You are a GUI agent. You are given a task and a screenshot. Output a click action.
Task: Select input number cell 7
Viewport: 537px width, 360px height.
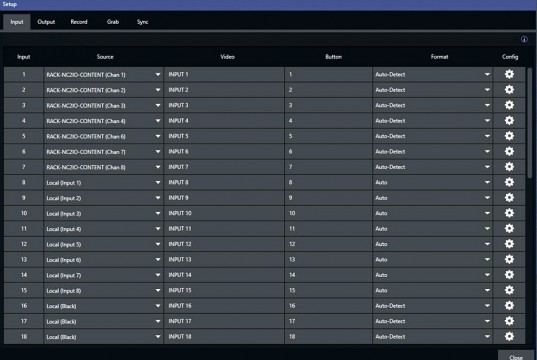24,167
